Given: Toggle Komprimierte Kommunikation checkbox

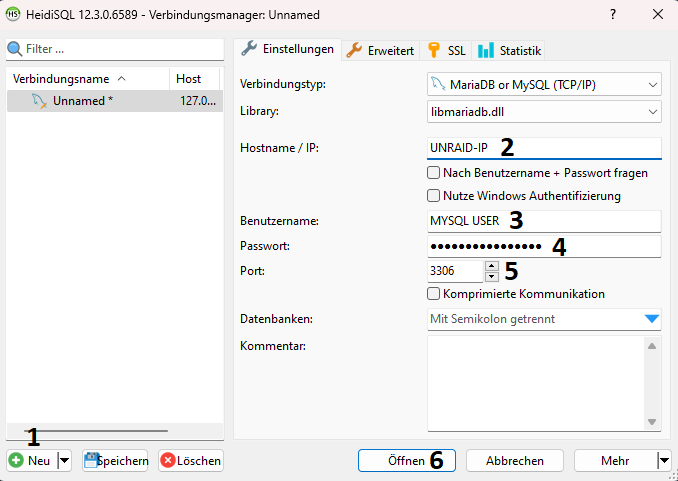Looking at the screenshot, I should pos(433,294).
